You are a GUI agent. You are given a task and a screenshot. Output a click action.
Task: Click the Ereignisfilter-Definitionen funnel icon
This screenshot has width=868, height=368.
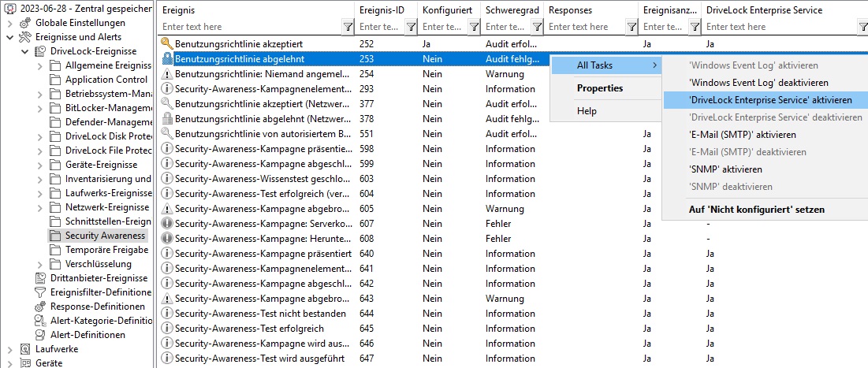pos(40,292)
